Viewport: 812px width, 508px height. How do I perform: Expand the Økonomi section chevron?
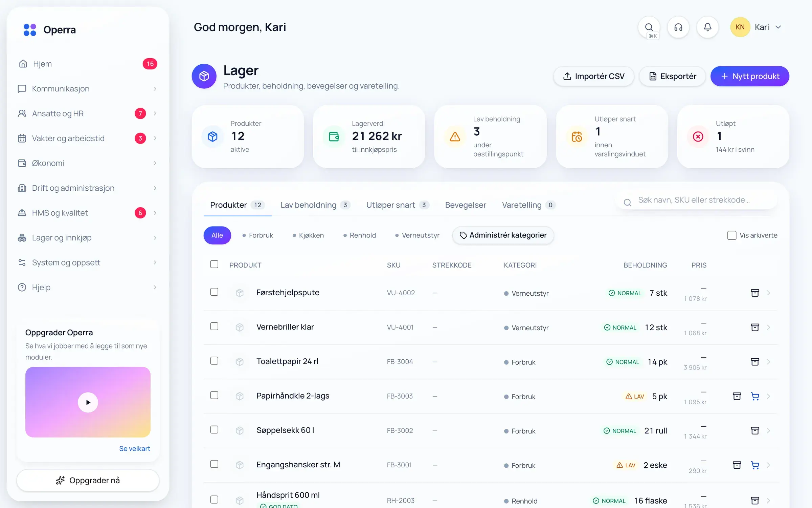tap(155, 163)
